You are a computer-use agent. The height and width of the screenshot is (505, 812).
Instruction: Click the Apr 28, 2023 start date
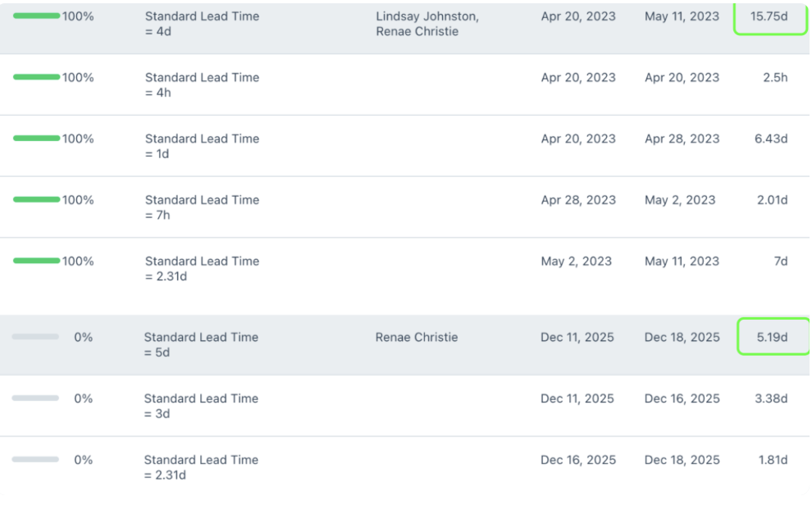coord(578,199)
